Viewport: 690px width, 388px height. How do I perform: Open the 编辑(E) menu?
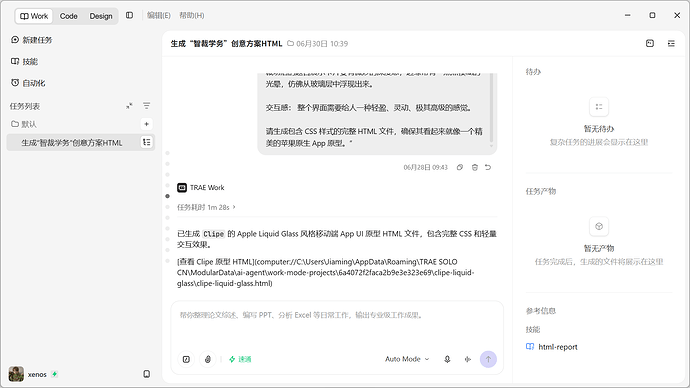coord(158,15)
